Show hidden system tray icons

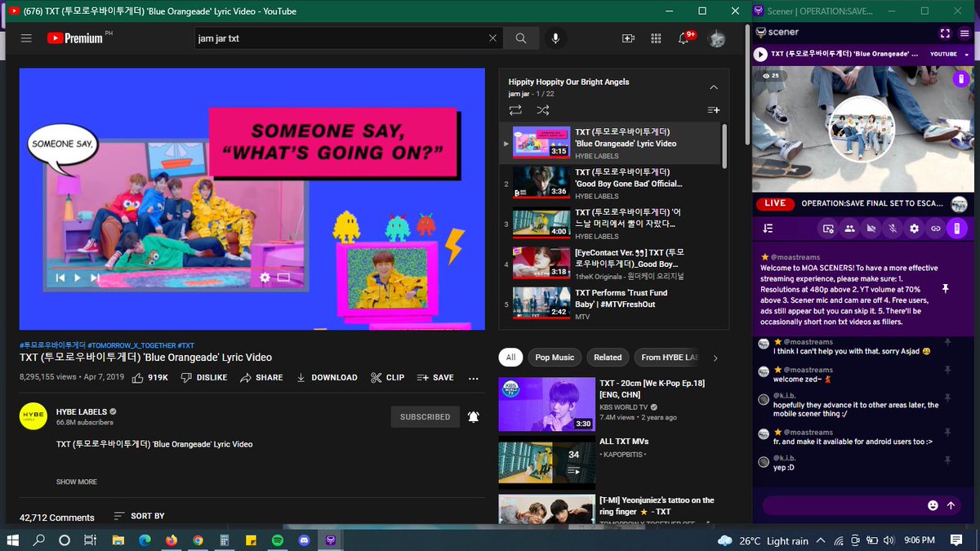[x=819, y=540]
